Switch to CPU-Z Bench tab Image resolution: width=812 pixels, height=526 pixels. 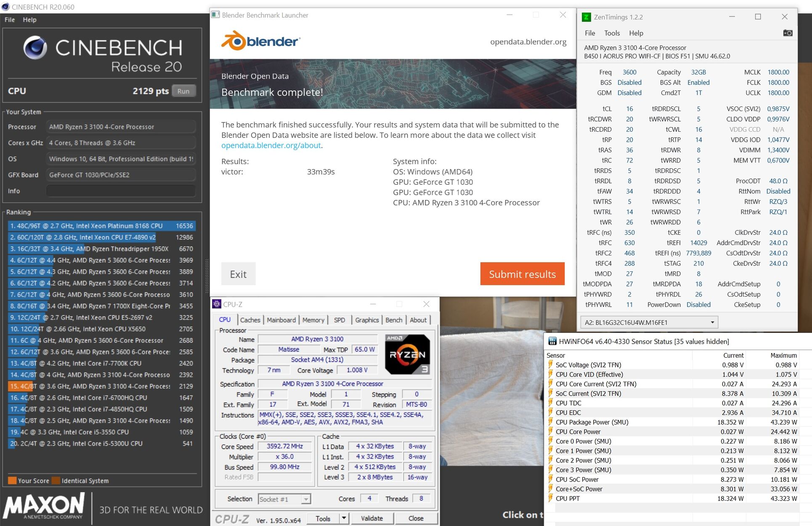click(x=394, y=320)
